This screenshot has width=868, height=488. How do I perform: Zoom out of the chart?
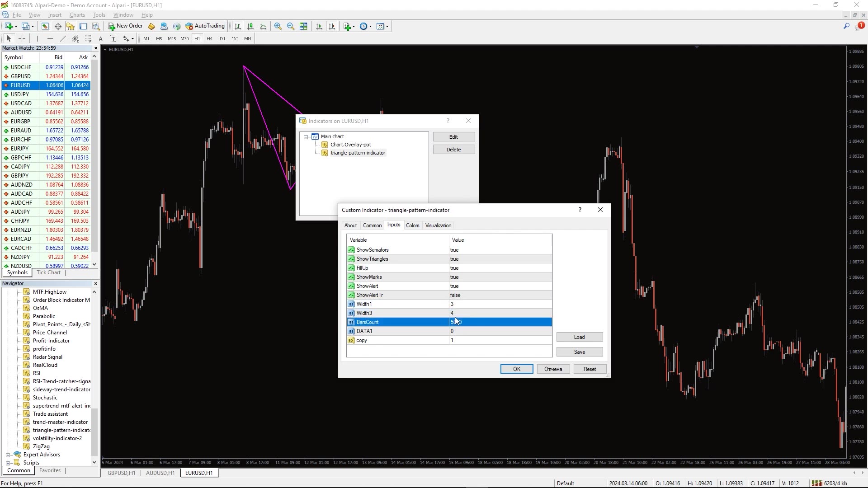tap(291, 26)
